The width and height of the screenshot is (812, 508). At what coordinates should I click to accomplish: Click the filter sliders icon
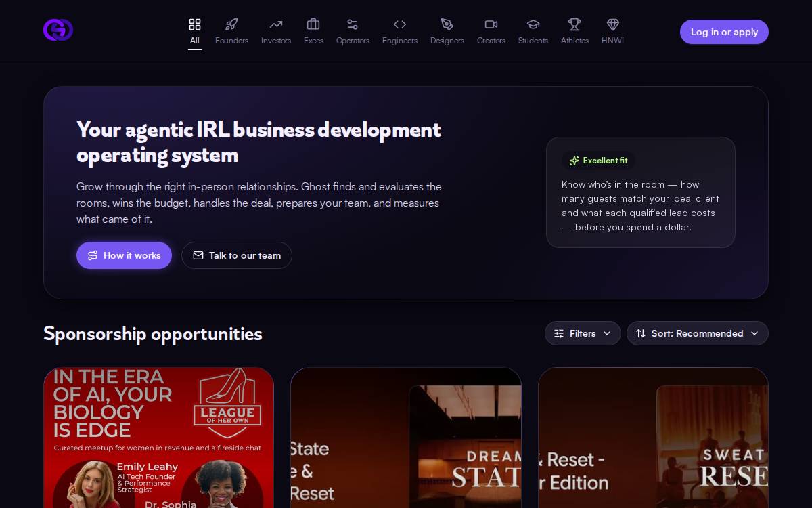pyautogui.click(x=559, y=333)
